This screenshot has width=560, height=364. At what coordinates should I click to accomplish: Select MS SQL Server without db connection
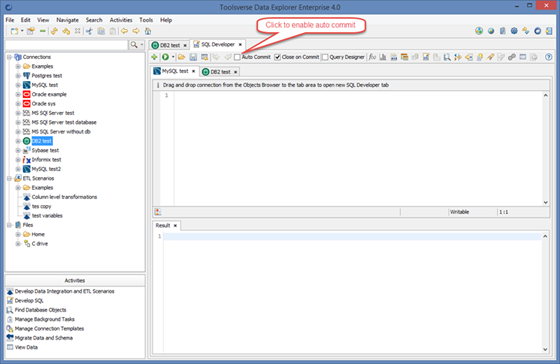point(61,131)
